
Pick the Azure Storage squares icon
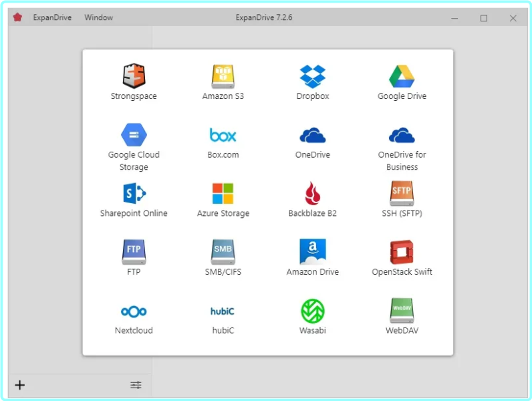[x=223, y=193]
